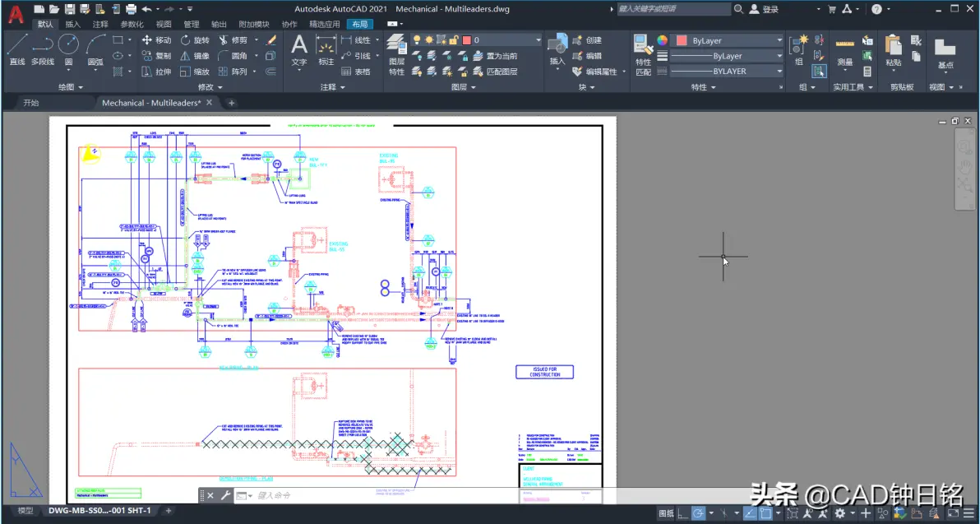Toggle polar tracking in the status bar
This screenshot has width=980, height=524.
[x=698, y=513]
